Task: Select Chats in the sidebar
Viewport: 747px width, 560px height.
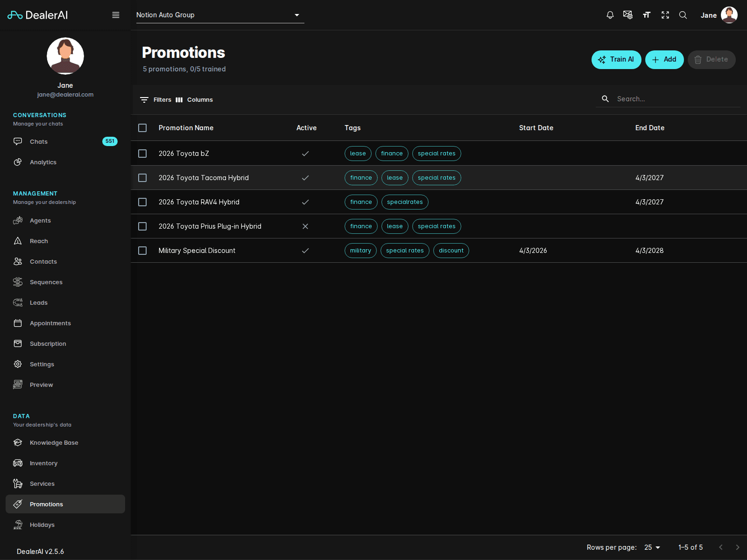Action: [x=38, y=141]
